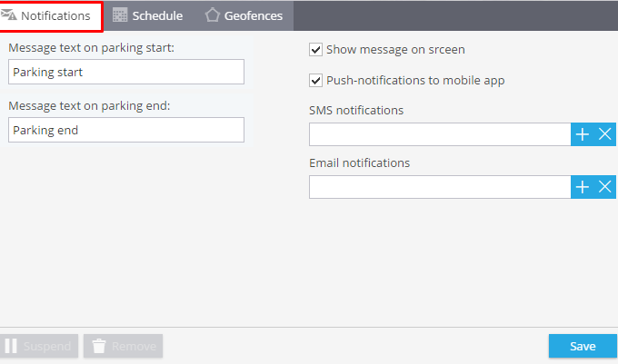Click the Notifications tab envelope icon
618x364 pixels.
point(9,15)
